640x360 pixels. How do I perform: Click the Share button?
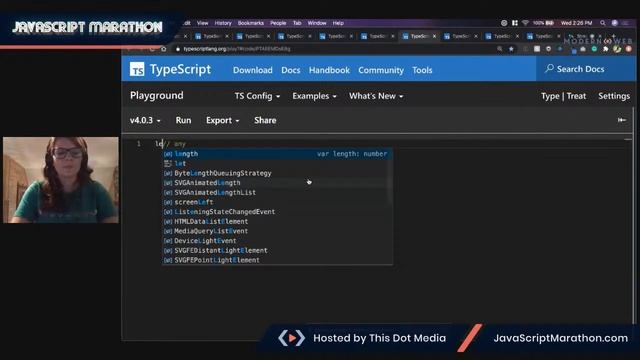pos(265,120)
